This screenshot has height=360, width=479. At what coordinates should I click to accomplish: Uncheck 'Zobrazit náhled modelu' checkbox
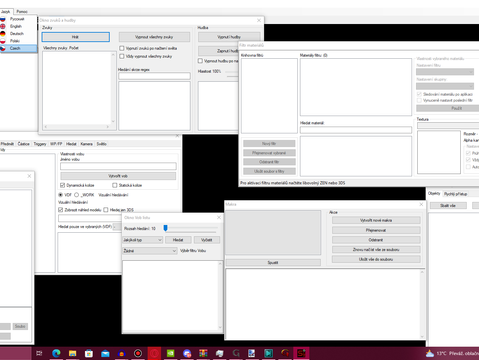[60, 210]
